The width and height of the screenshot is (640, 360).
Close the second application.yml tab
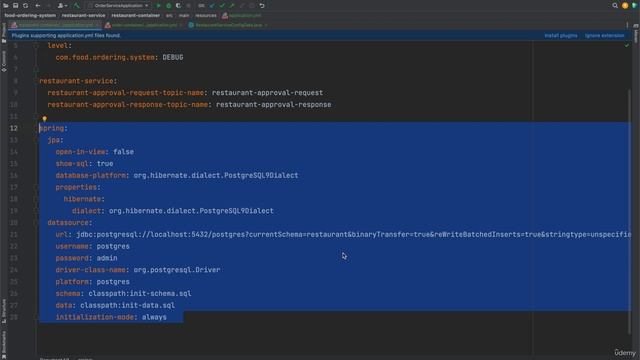tap(181, 25)
